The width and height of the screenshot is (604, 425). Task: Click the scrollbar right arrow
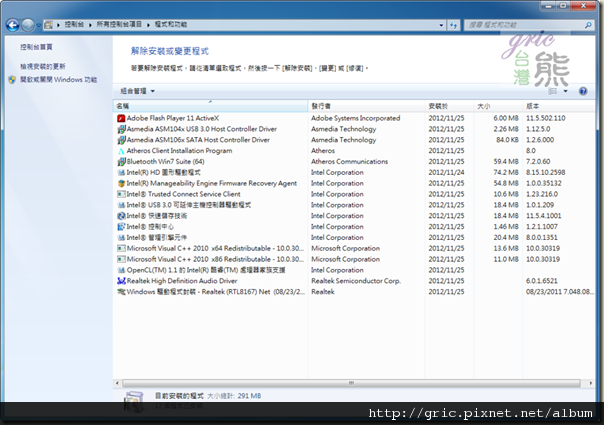[x=591, y=383]
